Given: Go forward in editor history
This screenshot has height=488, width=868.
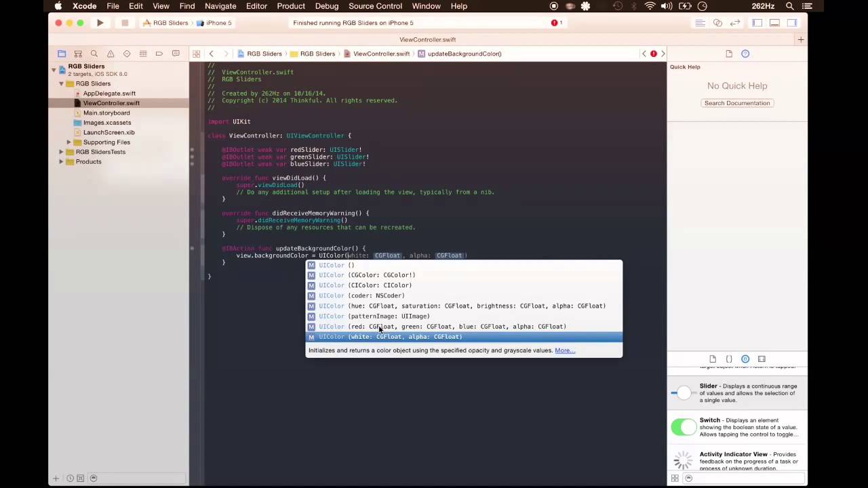Looking at the screenshot, I should (225, 54).
